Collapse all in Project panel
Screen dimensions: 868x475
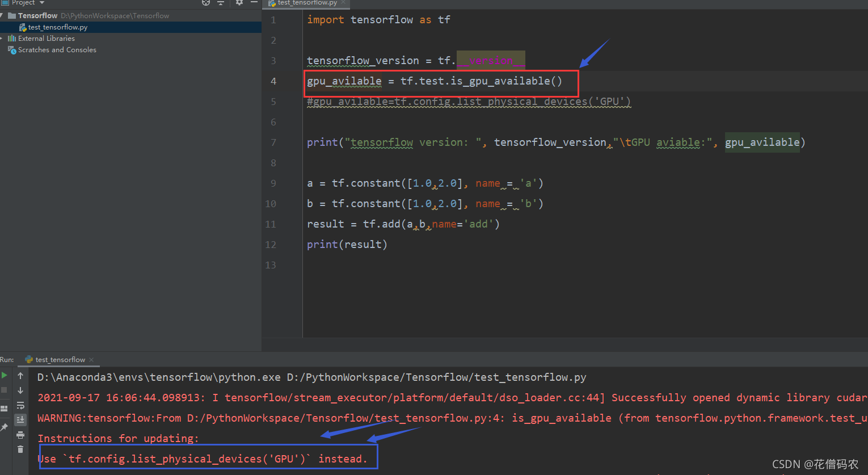pyautogui.click(x=221, y=3)
